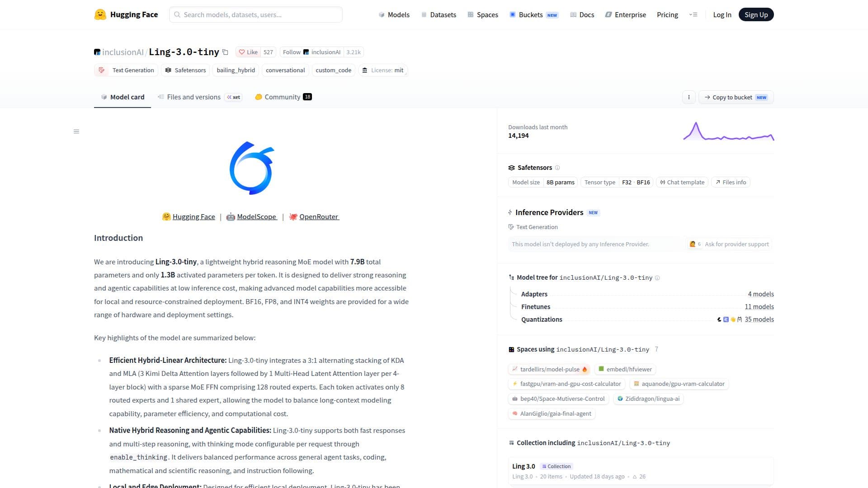Image resolution: width=868 pixels, height=488 pixels.
Task: Expand the navigation overflow menu icon
Action: coord(693,14)
